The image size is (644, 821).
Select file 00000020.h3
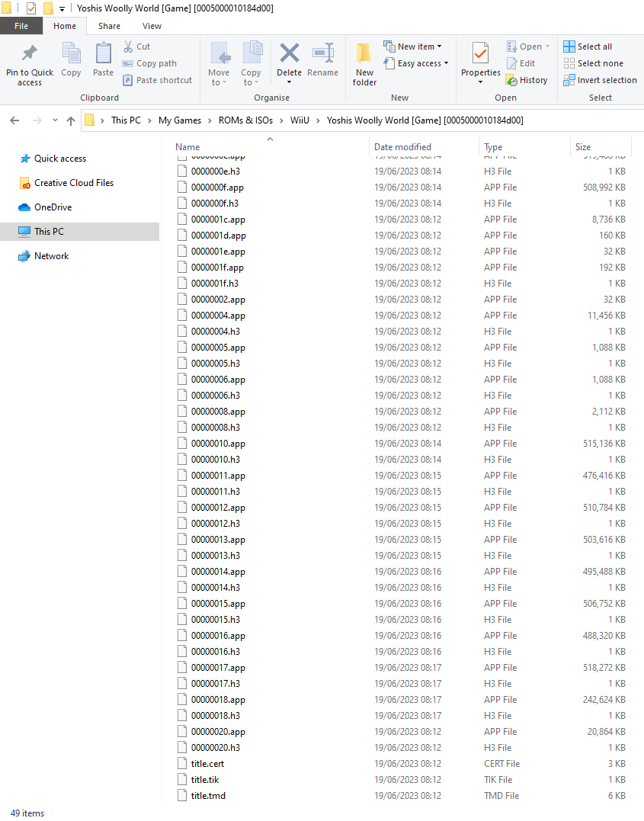click(215, 748)
